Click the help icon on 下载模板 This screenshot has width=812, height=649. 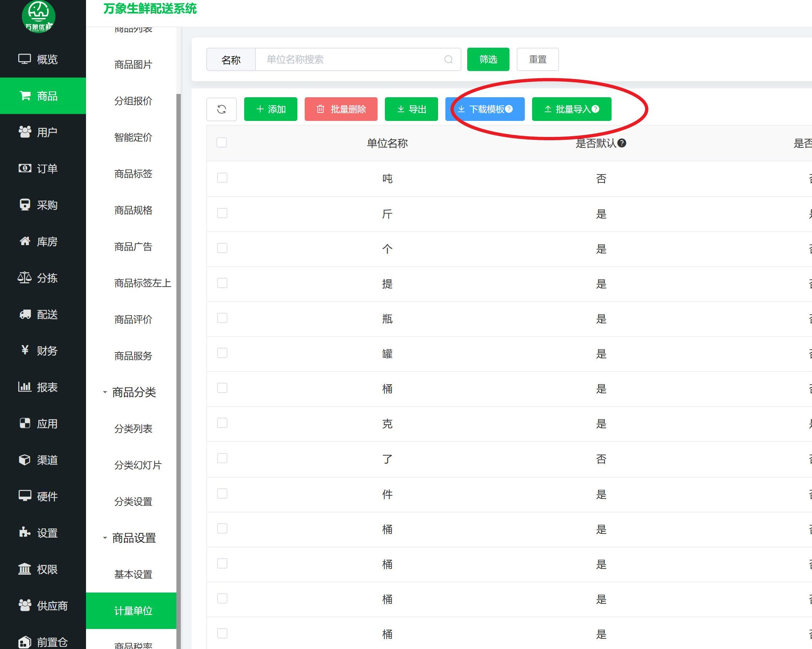[x=509, y=109]
